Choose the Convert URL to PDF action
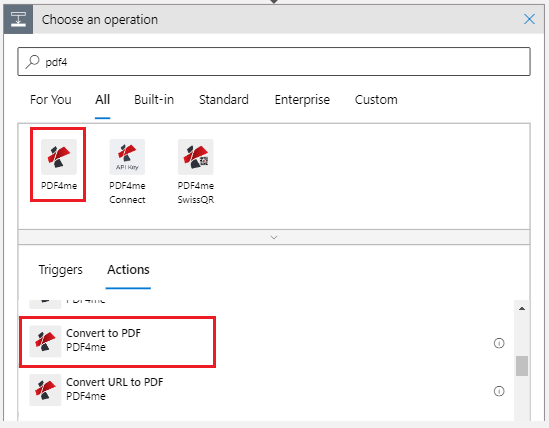 266,390
